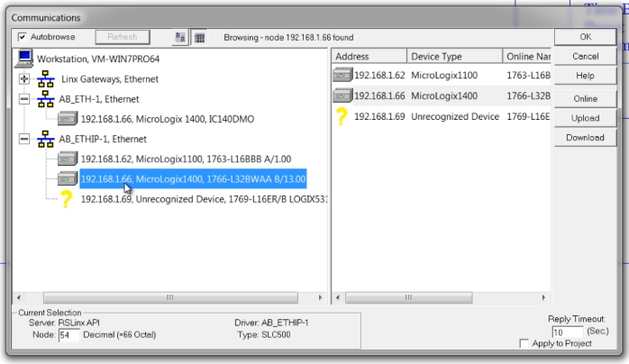
Task: Select 192.168.1.66, MicroLogix1400, 1766-L32BWAA entry
Action: [x=193, y=178]
